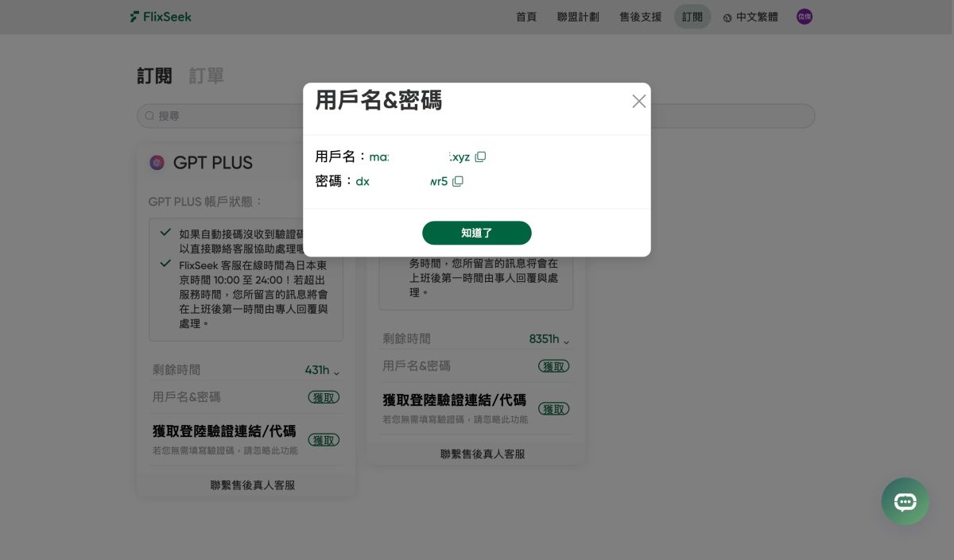Click 獲取 for 用戶名&密碼 in GPT PLUS card
Screen dimensions: 954x560
[x=324, y=397]
